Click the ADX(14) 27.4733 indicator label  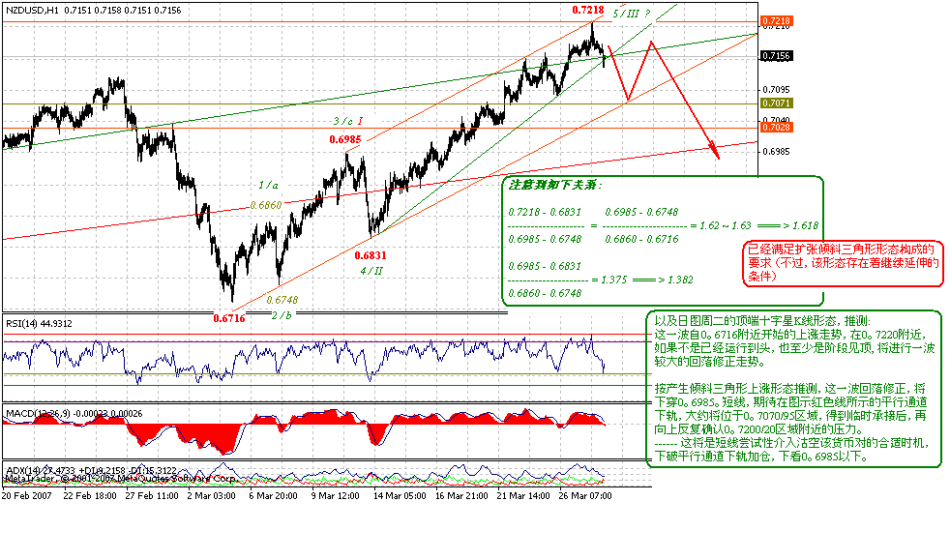[x=91, y=470]
